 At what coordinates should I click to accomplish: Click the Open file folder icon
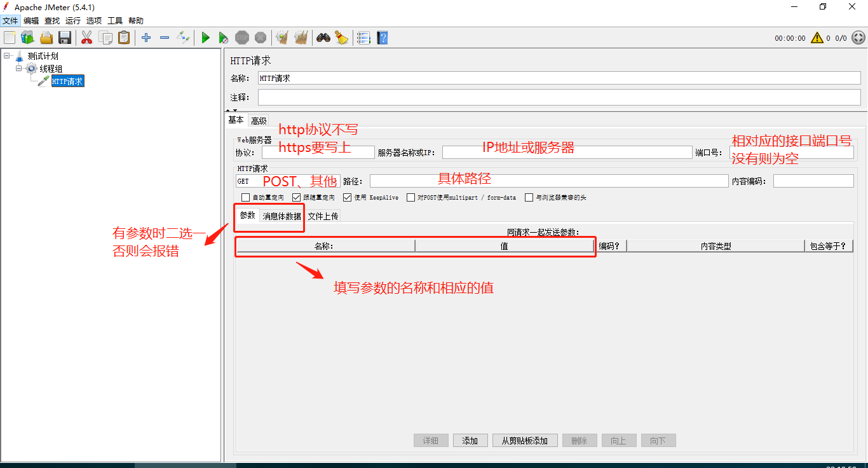coord(46,38)
